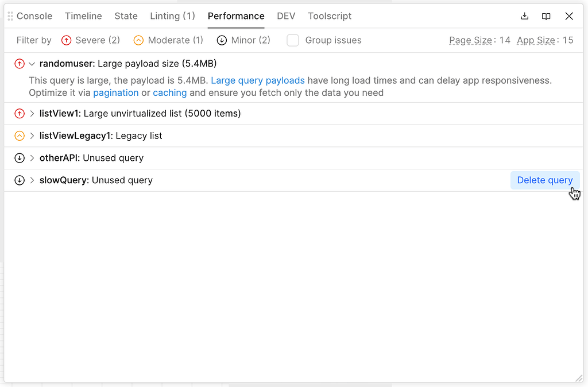Screen dimensions: 588x387
Task: Expand the listView1 unvirtualized list issue
Action: pos(32,114)
